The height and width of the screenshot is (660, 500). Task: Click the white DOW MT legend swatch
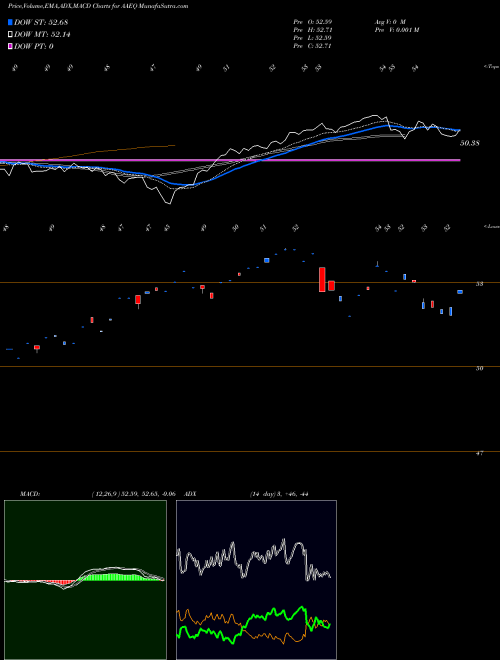tap(10, 35)
